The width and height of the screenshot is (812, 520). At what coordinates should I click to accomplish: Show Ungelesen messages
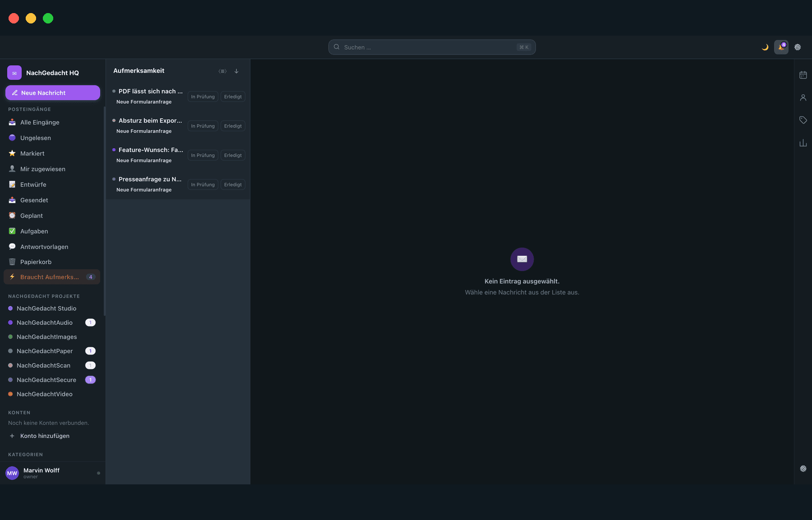[53, 138]
